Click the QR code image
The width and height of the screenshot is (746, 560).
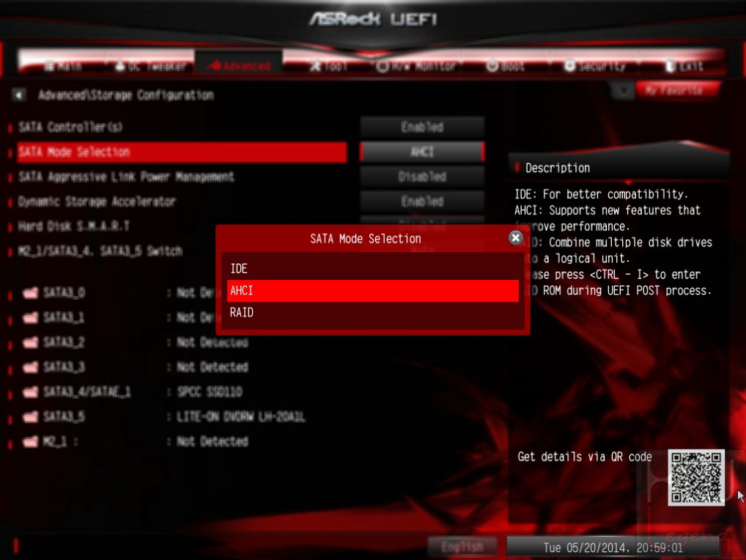[696, 477]
